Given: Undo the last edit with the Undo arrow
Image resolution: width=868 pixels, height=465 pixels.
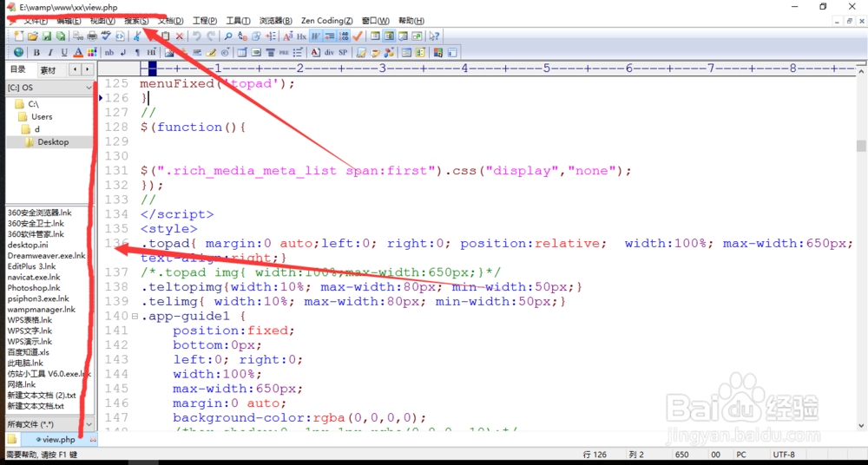Looking at the screenshot, I should click(x=196, y=36).
